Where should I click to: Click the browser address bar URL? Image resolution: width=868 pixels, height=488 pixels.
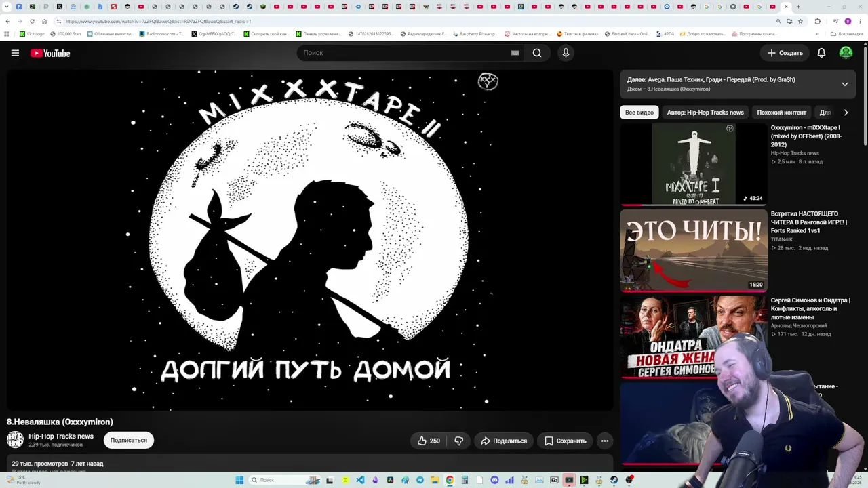[x=158, y=21]
